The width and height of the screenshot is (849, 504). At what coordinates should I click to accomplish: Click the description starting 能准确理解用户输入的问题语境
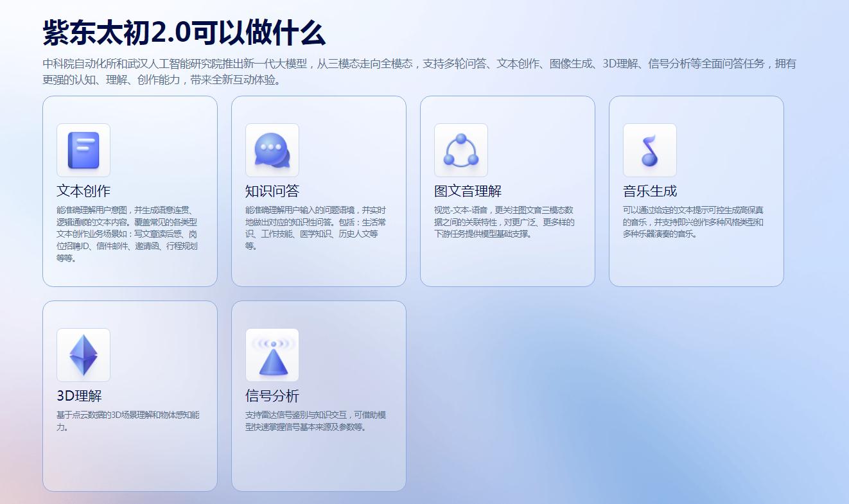point(316,228)
